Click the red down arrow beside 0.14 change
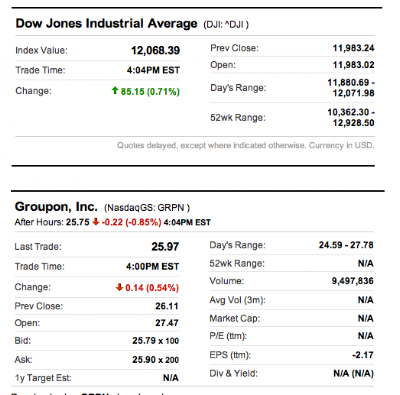The image size is (400, 395). pyautogui.click(x=119, y=287)
